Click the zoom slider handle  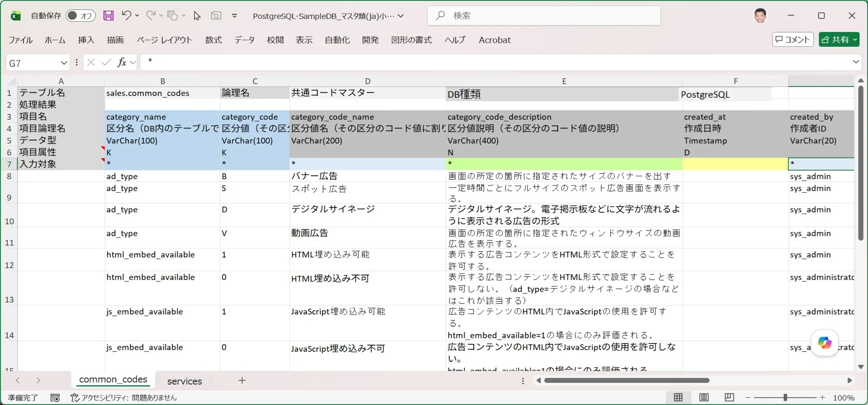coord(785,398)
